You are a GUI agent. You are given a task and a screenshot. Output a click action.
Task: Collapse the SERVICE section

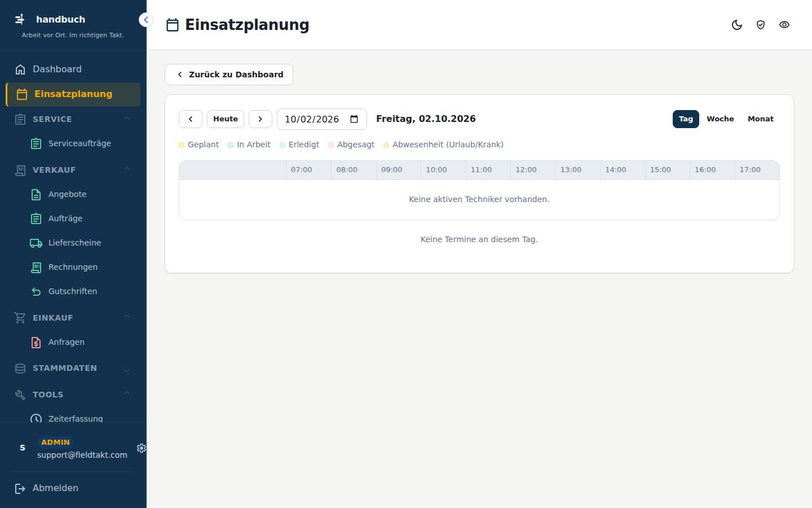pos(73,119)
